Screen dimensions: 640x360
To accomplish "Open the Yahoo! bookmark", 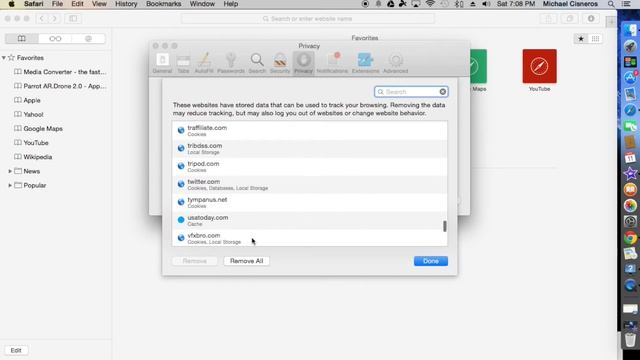I will pos(29,115).
